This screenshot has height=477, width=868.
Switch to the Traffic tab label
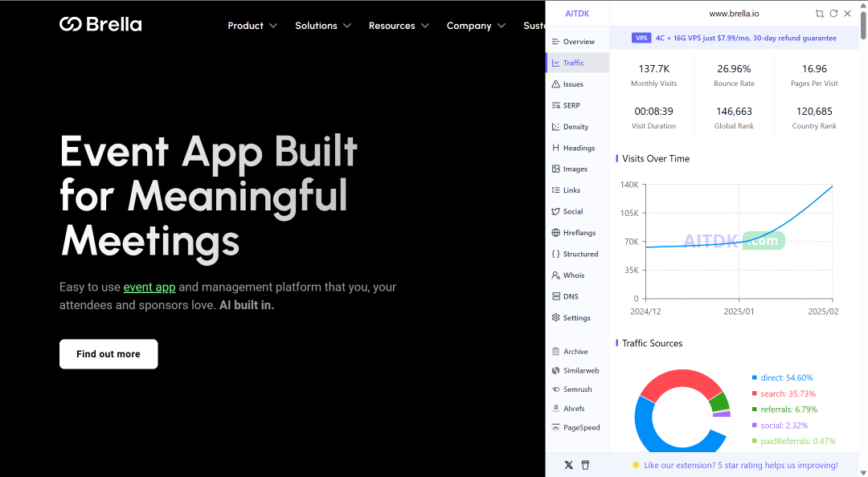click(x=574, y=63)
